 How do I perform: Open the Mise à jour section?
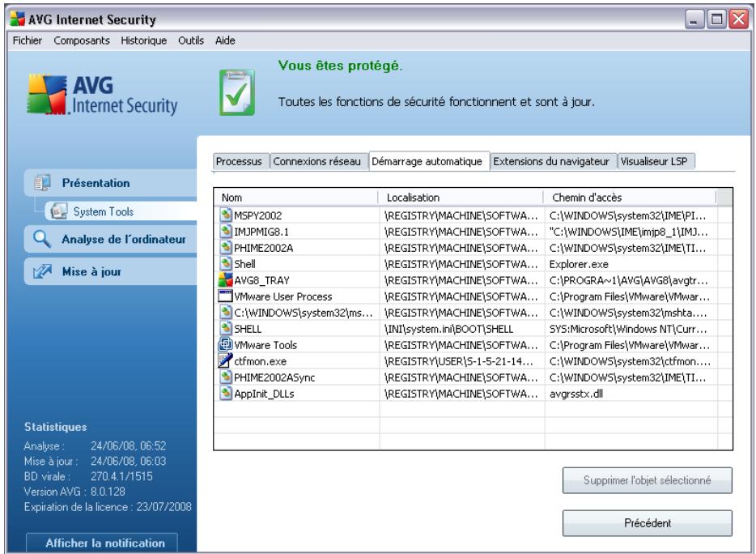pos(111,271)
